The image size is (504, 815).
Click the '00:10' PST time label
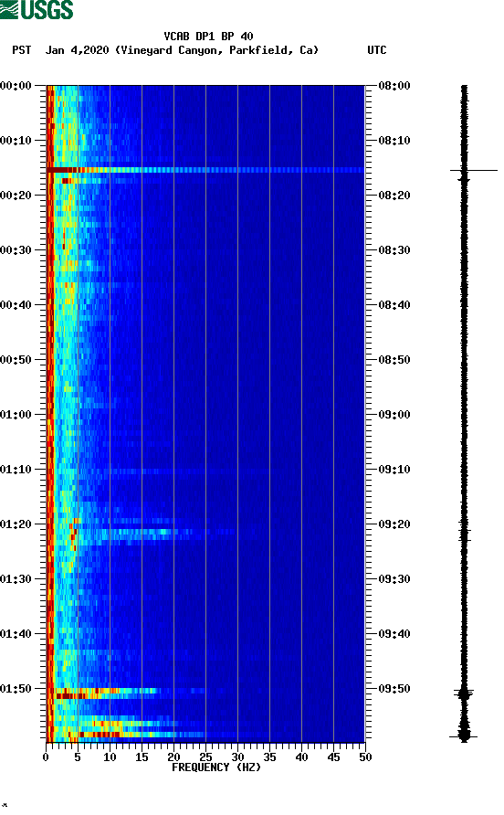16,141
